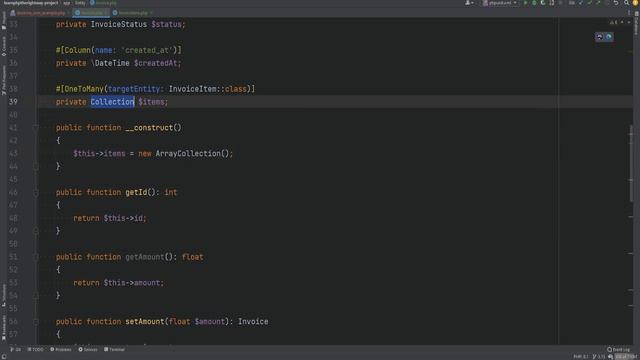Click 'Entity' folder in navigation breadcrumb
This screenshot has width=640, height=360.
[x=80, y=3]
